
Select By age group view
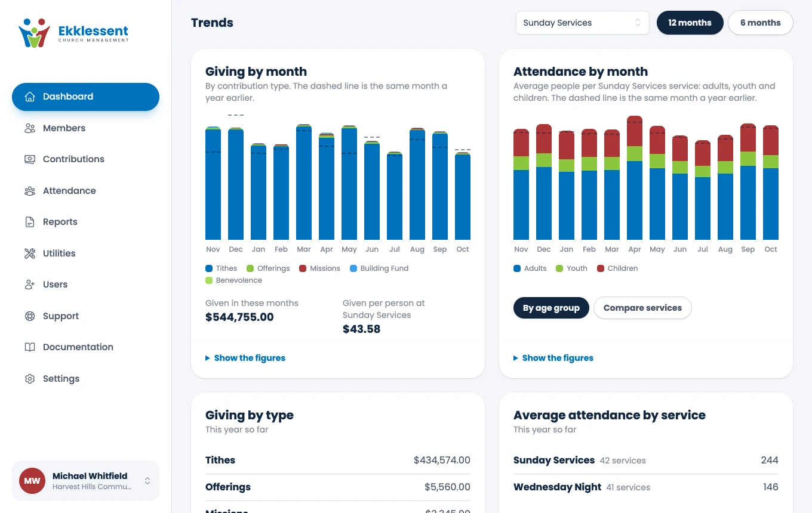[551, 308]
